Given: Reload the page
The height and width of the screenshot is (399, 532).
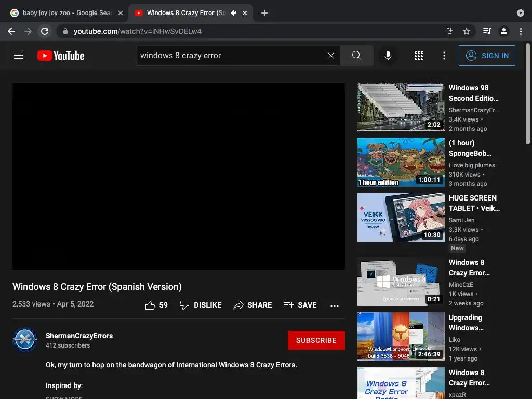Looking at the screenshot, I should 45,31.
